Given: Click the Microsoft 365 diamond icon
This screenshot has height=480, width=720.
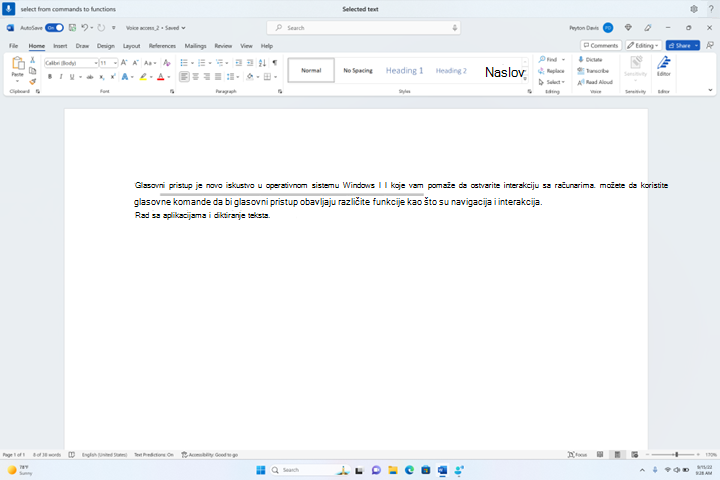Looking at the screenshot, I should click(x=628, y=28).
